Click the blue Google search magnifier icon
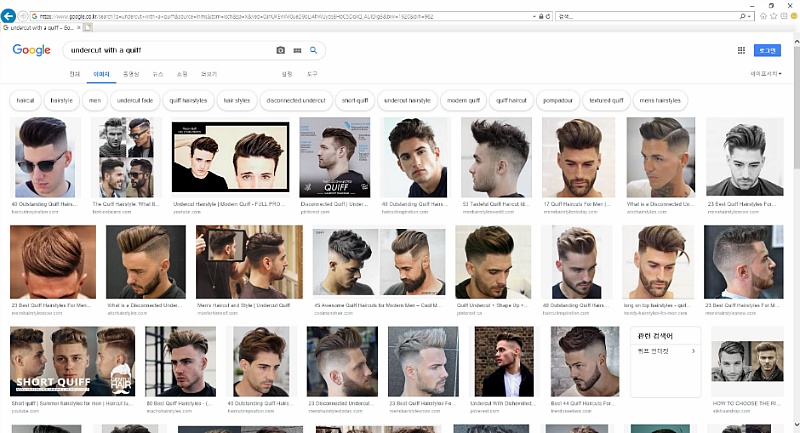Screen dimensions: 800x433 [x=314, y=50]
